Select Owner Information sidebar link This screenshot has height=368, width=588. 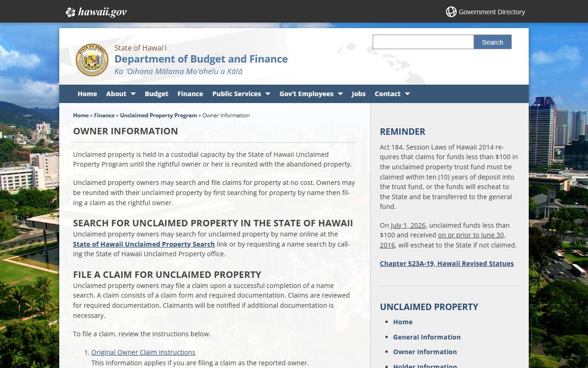[425, 352]
